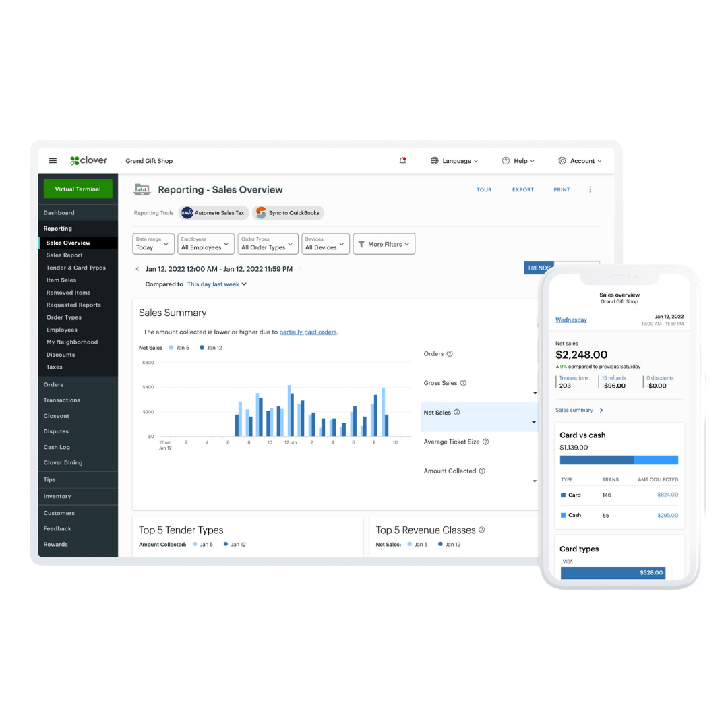728x728 pixels.
Task: Open the Help dropdown
Action: [518, 160]
